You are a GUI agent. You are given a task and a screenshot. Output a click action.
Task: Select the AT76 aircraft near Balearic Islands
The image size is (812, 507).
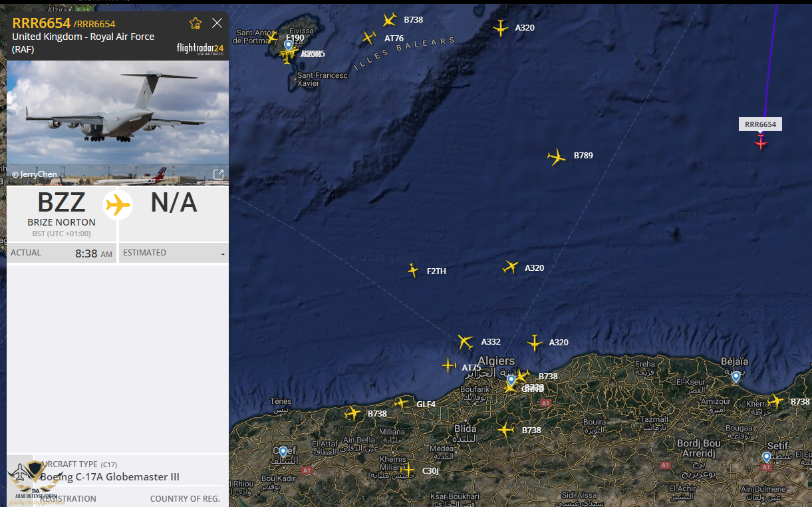(x=369, y=38)
